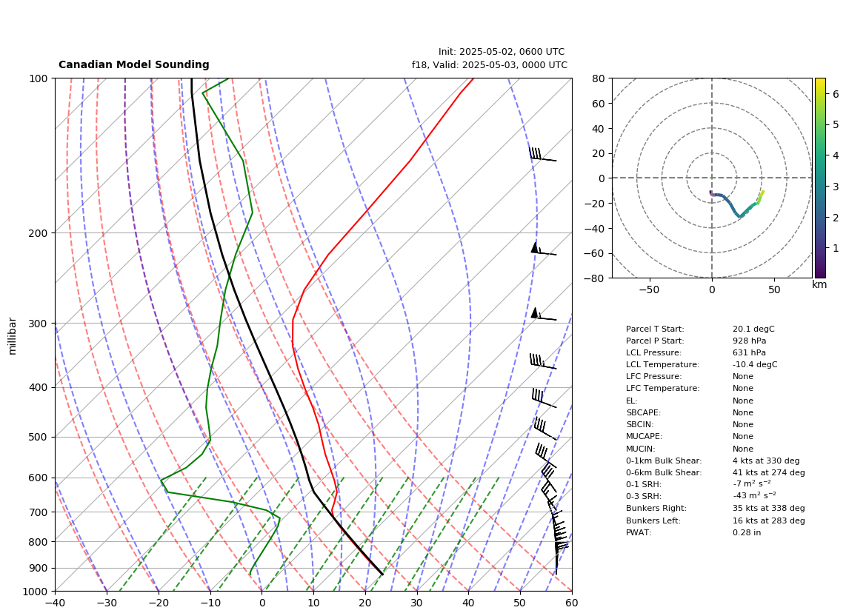Click the −40 temperature axis tick
This screenshot has height=616, width=846.
tap(55, 603)
